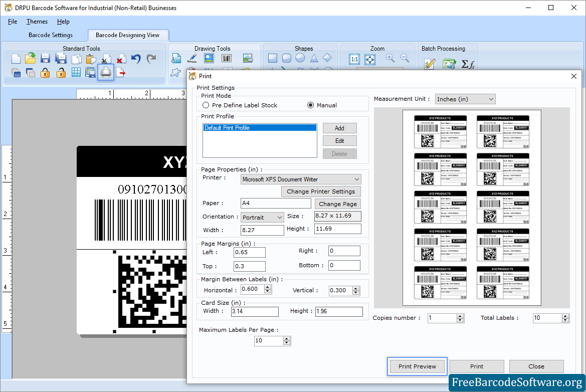The width and height of the screenshot is (586, 392).
Task: Click the Delete red X icon
Action: 121,59
